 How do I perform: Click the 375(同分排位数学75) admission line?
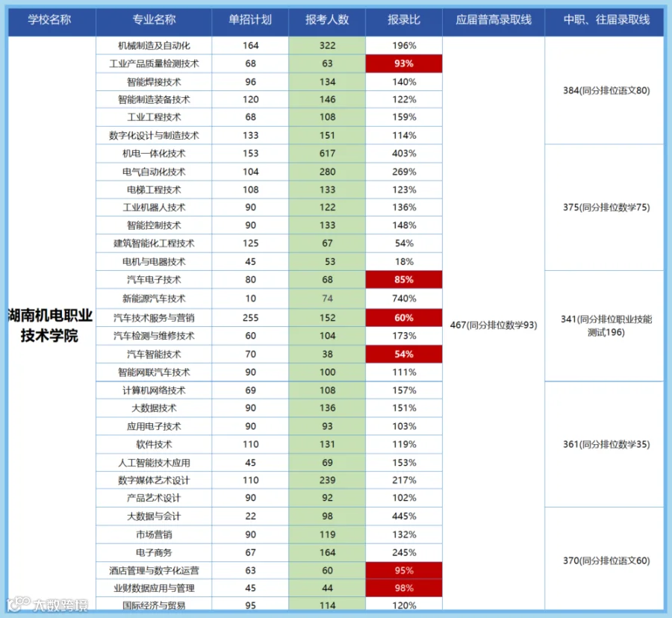[606, 207]
